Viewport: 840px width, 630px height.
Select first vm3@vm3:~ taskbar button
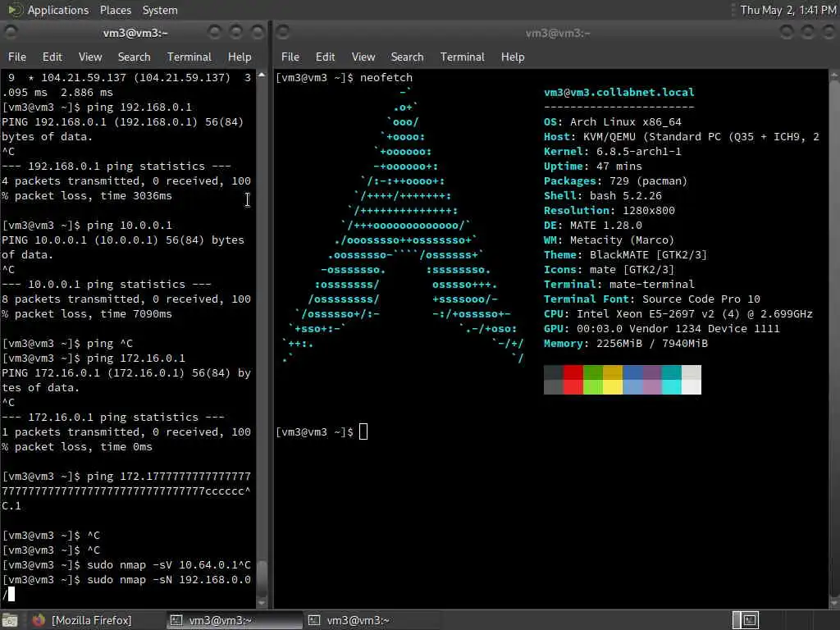233,620
